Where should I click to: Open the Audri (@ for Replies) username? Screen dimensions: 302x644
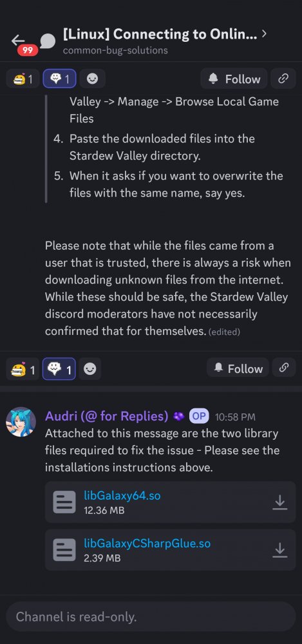pos(107,416)
